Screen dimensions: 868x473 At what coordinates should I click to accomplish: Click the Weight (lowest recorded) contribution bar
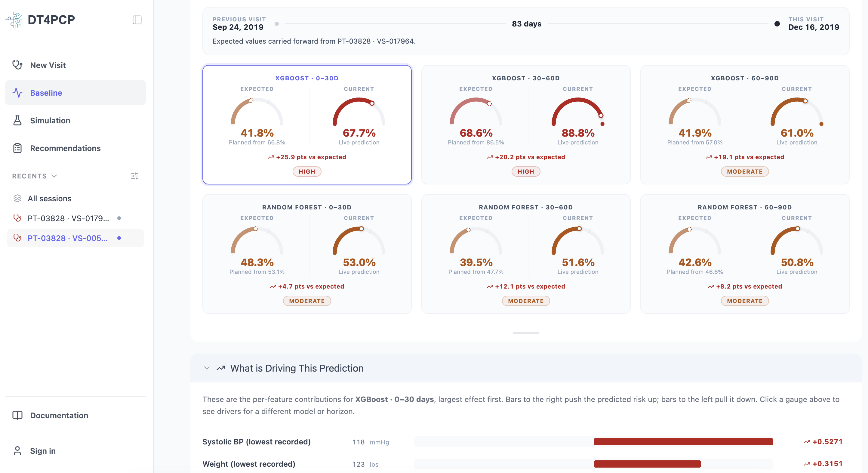[x=647, y=464]
